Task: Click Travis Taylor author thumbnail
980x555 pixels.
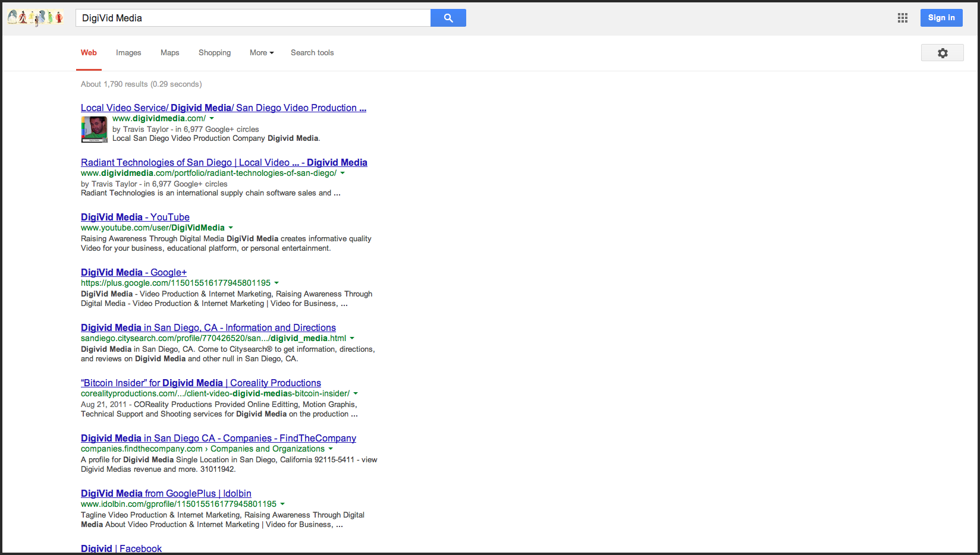Action: click(95, 130)
